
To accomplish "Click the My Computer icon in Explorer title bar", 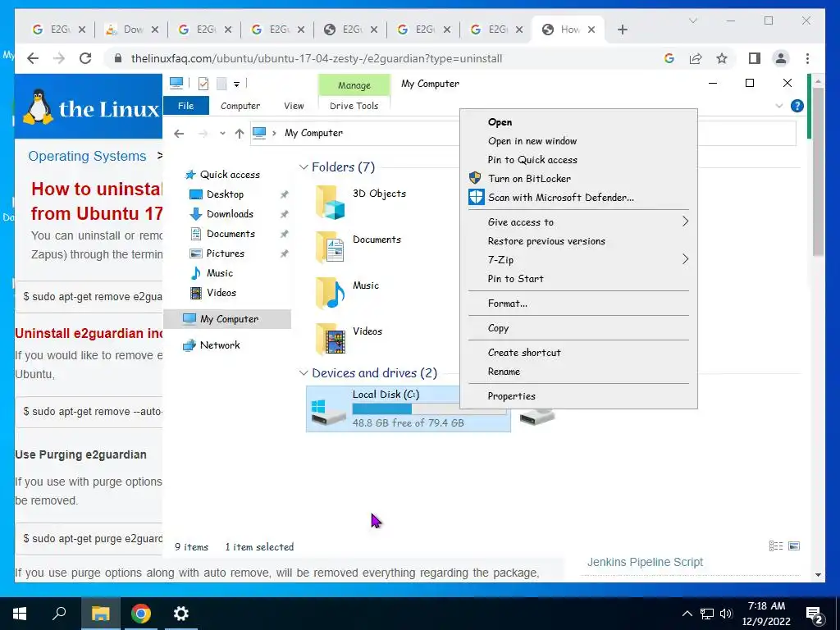I will click(176, 83).
